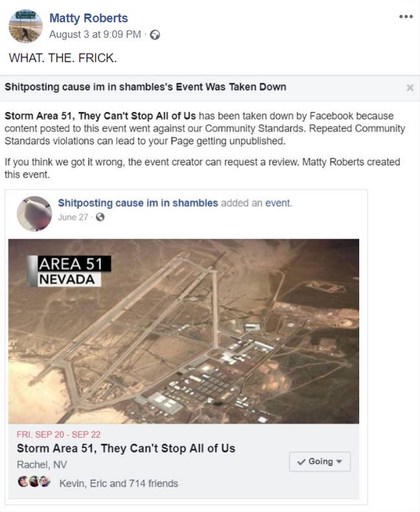Viewport: 420px width, 512px height.
Task: Toggle the Going checkmark button
Action: click(x=320, y=461)
